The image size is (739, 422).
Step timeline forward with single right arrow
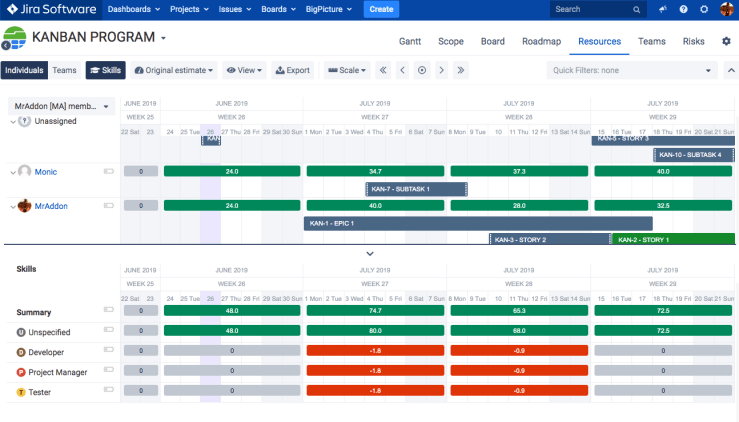pos(441,70)
